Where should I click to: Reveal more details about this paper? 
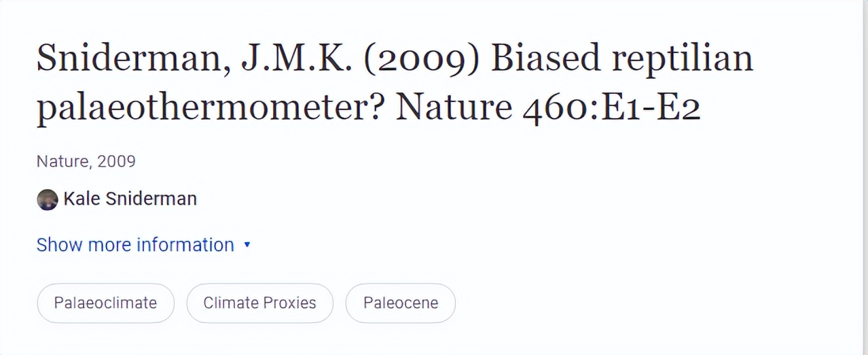coord(135,245)
